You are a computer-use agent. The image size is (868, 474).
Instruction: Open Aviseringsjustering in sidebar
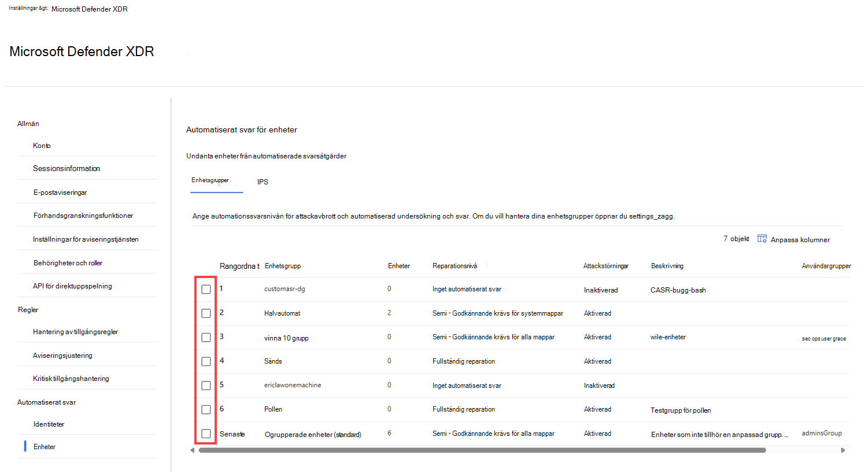pos(62,355)
